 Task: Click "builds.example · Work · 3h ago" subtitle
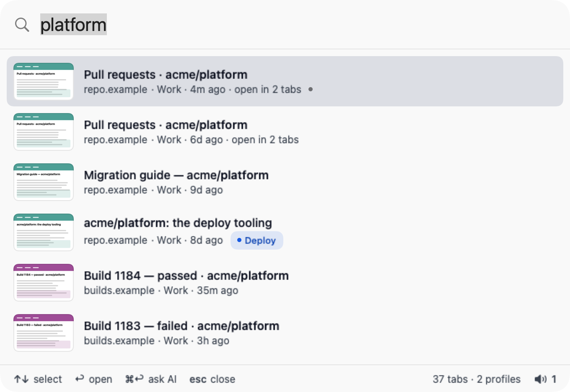tap(156, 341)
